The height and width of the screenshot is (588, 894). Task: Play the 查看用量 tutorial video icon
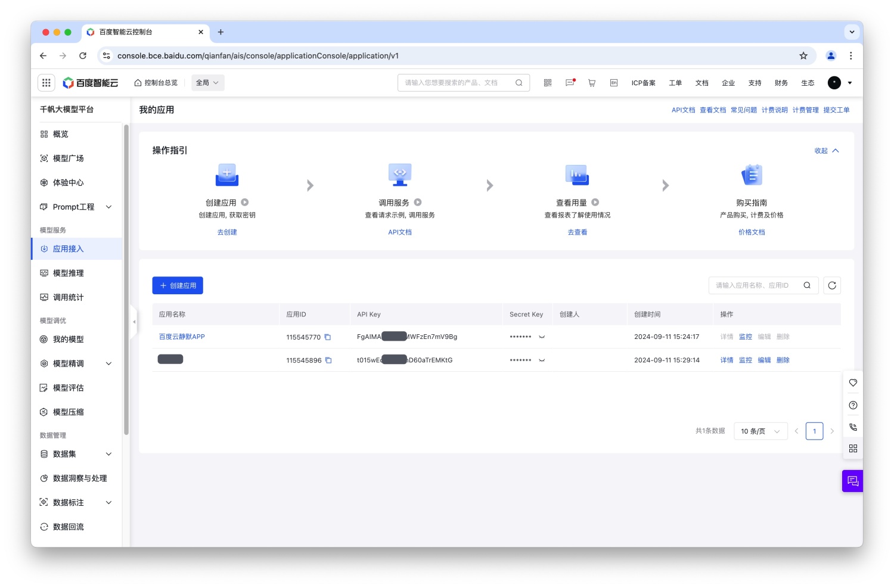click(x=595, y=203)
